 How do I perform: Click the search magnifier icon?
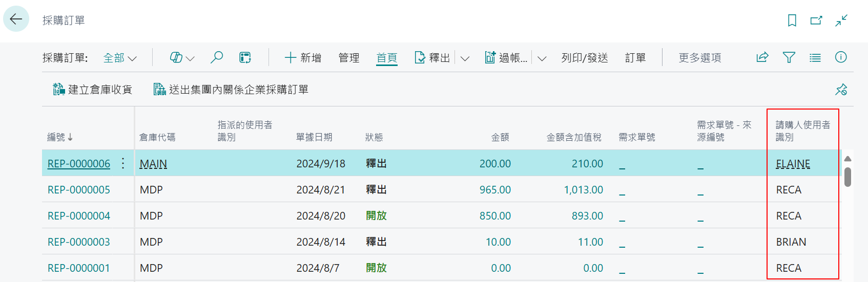tap(217, 57)
